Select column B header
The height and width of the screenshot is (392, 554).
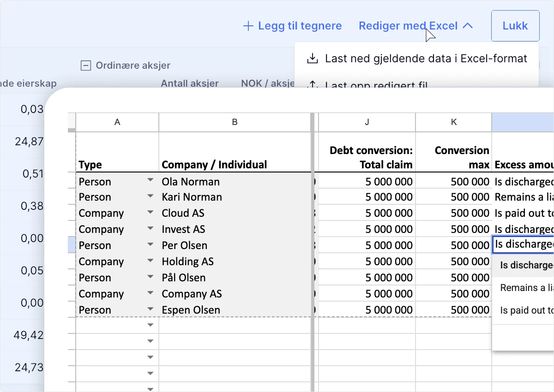pos(235,122)
